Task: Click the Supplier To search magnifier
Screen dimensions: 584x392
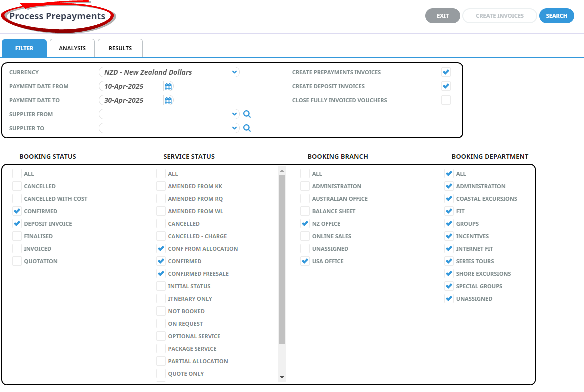Action: (x=247, y=128)
